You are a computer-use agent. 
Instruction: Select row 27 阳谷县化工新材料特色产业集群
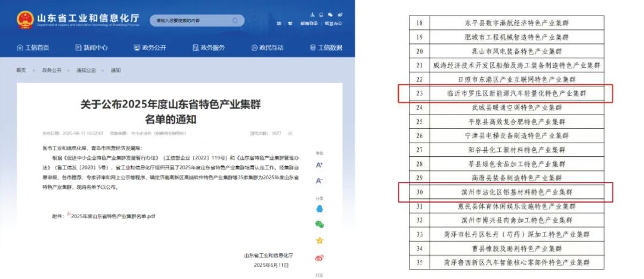pos(506,150)
